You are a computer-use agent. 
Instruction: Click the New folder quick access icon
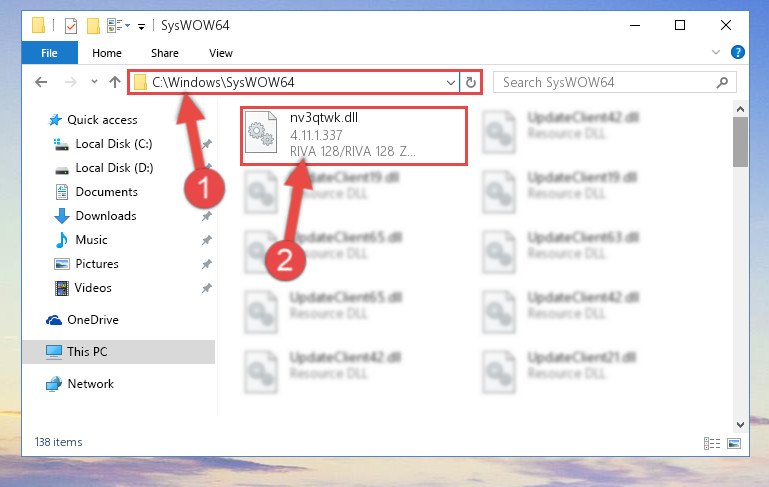[x=93, y=26]
